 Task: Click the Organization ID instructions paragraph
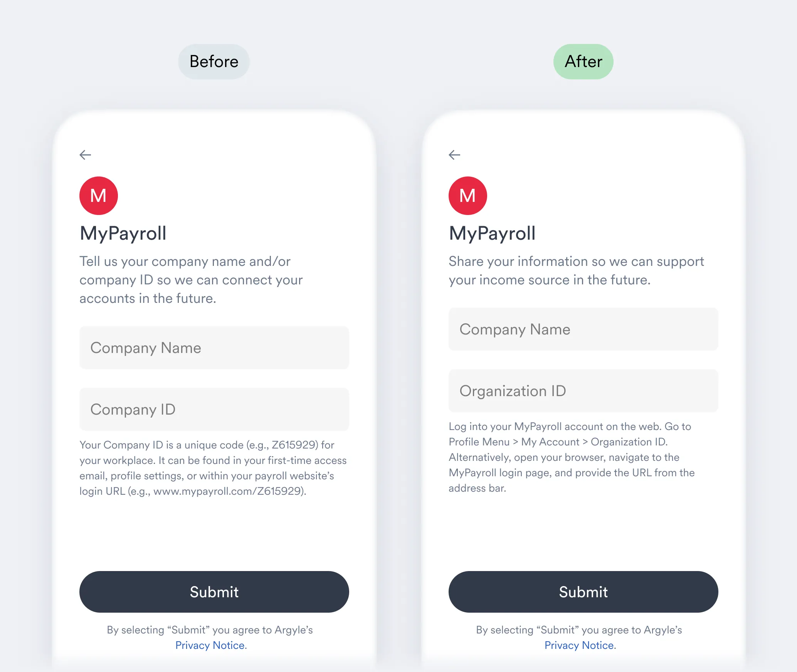(572, 457)
